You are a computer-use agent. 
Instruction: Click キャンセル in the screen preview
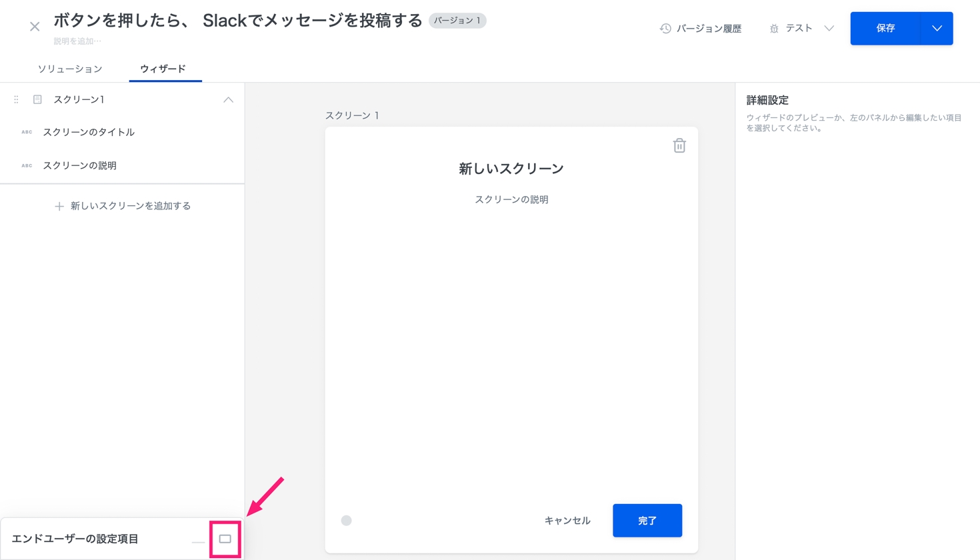(567, 521)
